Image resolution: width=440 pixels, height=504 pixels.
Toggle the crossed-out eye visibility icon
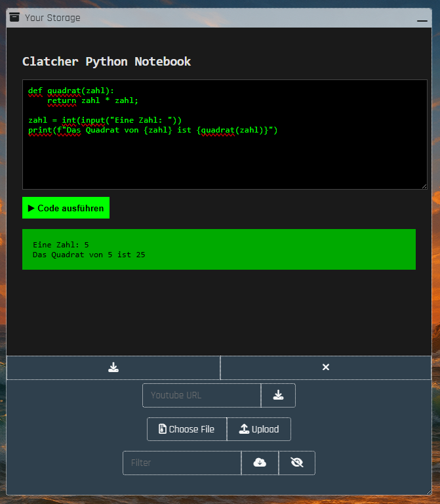(297, 463)
